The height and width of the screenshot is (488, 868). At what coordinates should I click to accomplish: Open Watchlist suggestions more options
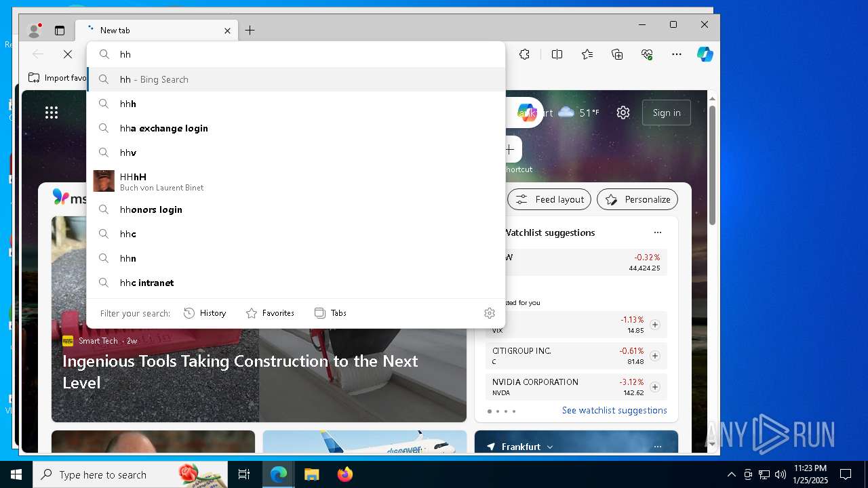point(657,232)
